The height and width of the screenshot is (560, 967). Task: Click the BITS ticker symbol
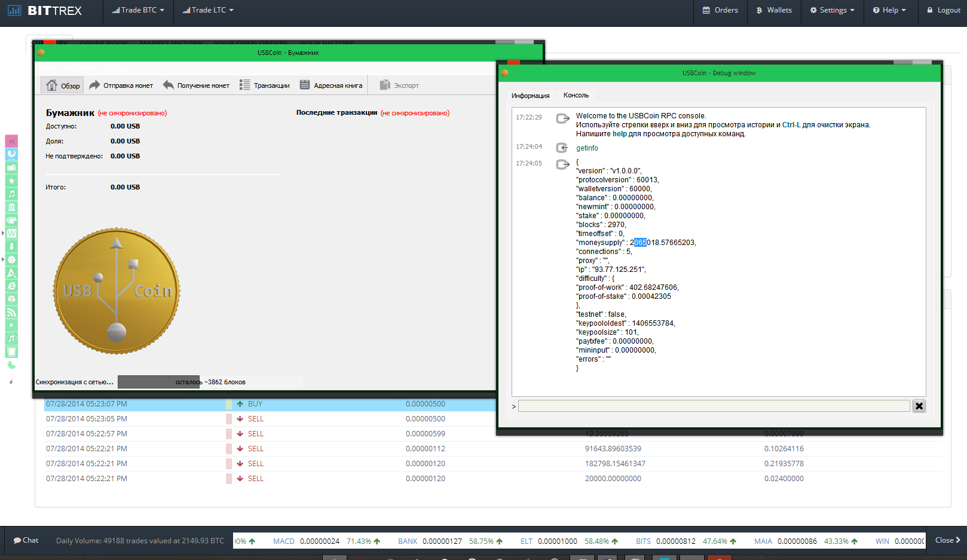(643, 541)
